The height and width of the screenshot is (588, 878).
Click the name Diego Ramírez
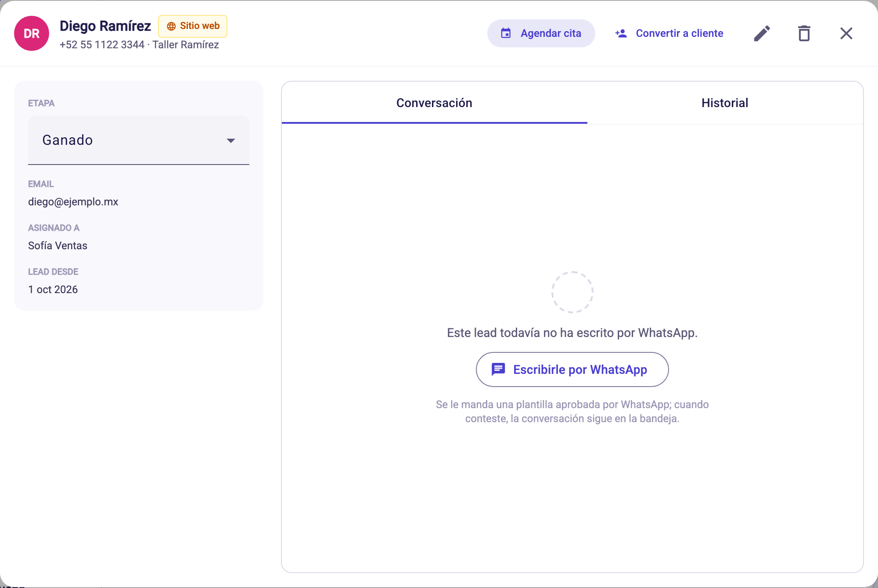click(x=105, y=26)
